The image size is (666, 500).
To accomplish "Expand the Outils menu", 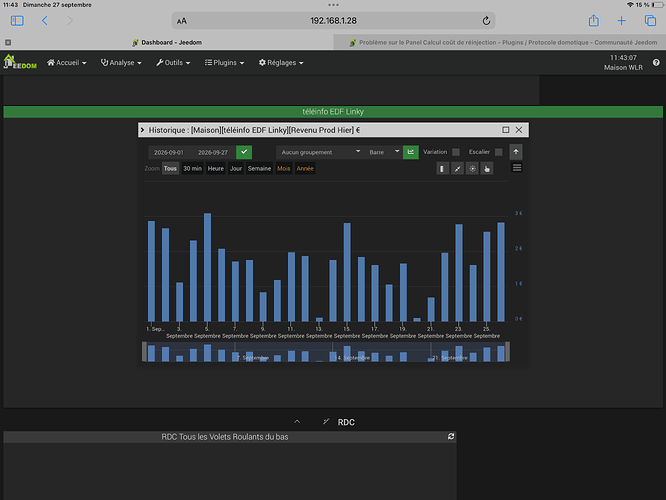I will point(173,62).
